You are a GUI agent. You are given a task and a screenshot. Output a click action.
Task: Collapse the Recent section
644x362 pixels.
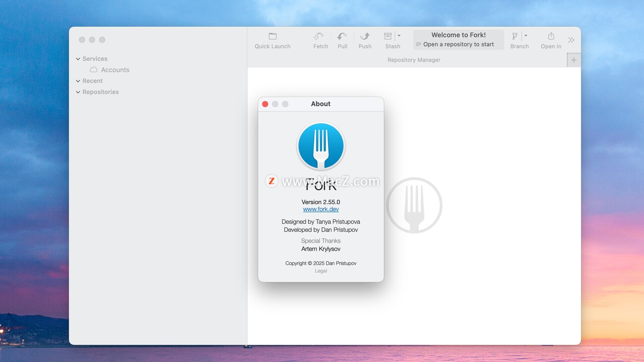[78, 81]
